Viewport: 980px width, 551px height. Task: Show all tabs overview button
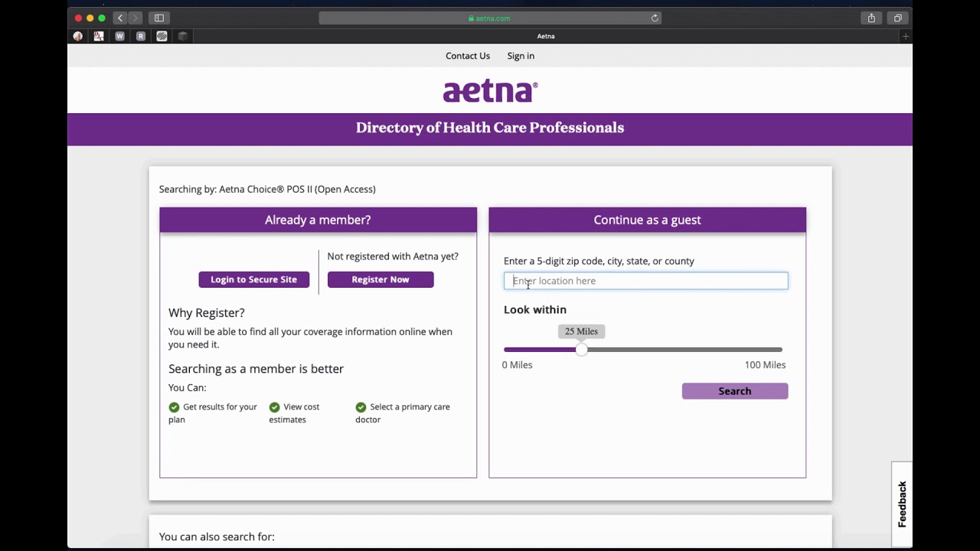pyautogui.click(x=897, y=18)
